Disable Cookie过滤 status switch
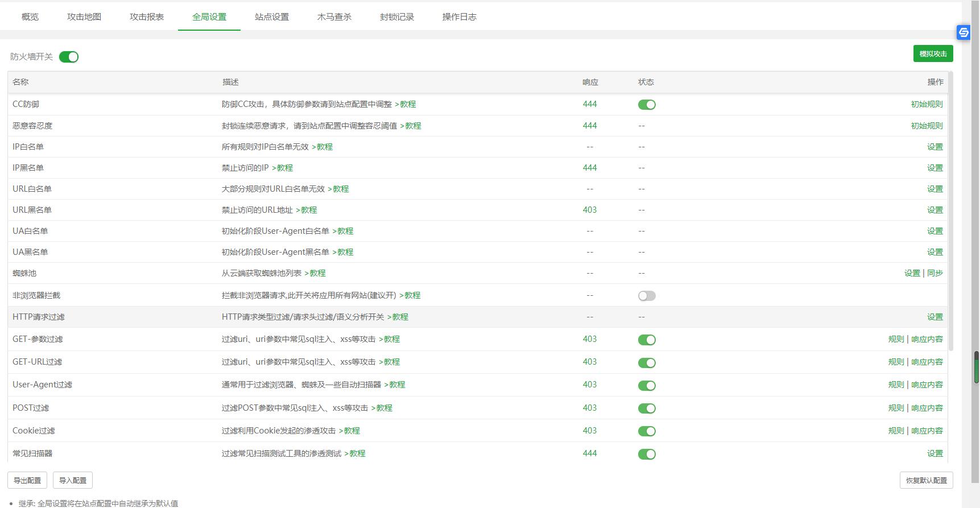Viewport: 980px width, 508px height. point(647,431)
